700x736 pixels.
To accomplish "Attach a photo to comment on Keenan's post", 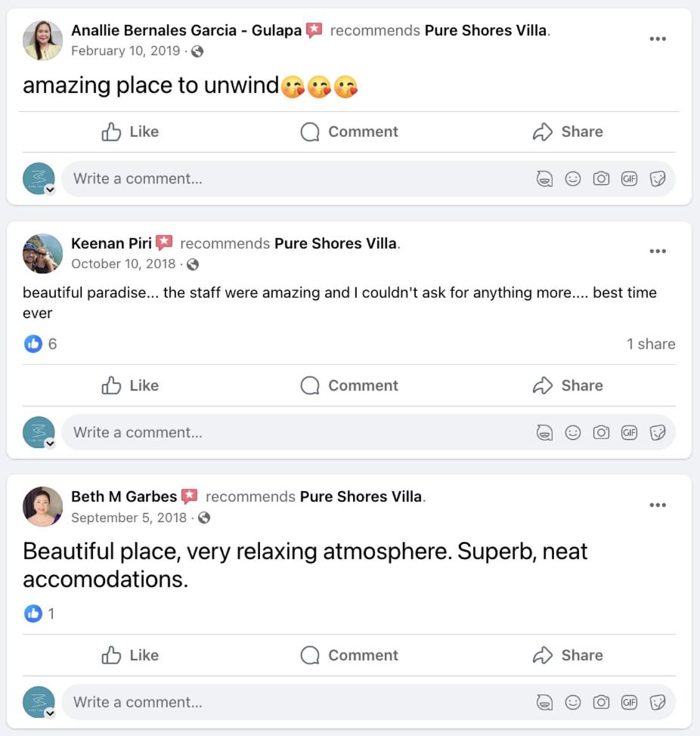I will click(601, 432).
